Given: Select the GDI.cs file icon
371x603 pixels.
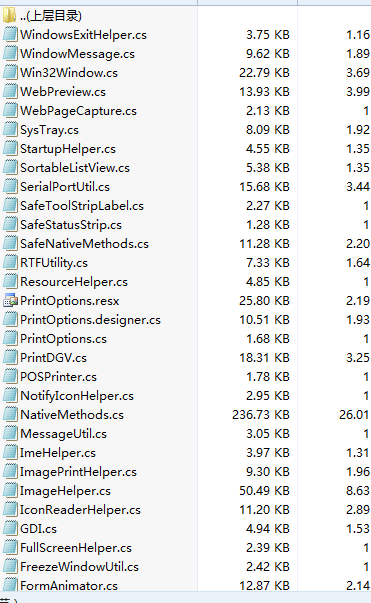Looking at the screenshot, I should click(10, 528).
